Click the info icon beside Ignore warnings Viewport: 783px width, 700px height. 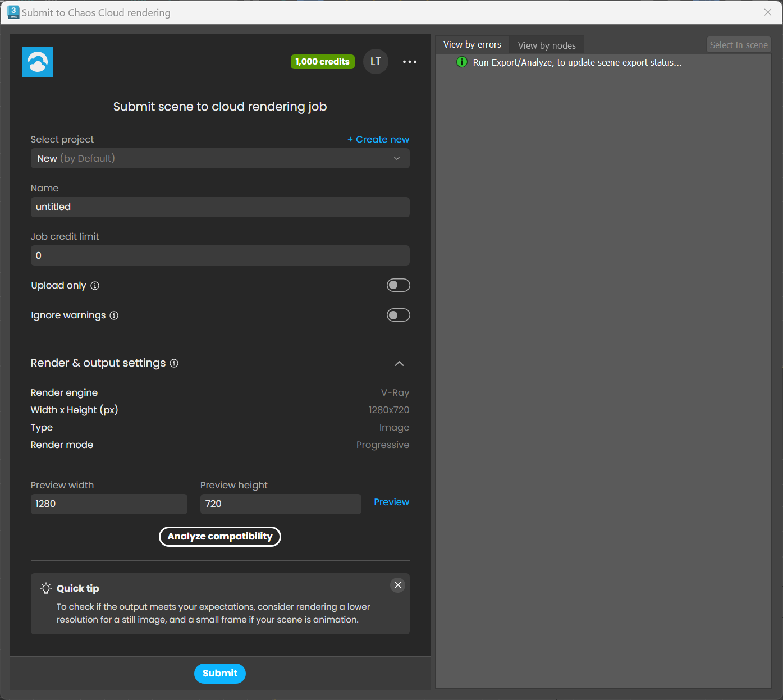(115, 315)
